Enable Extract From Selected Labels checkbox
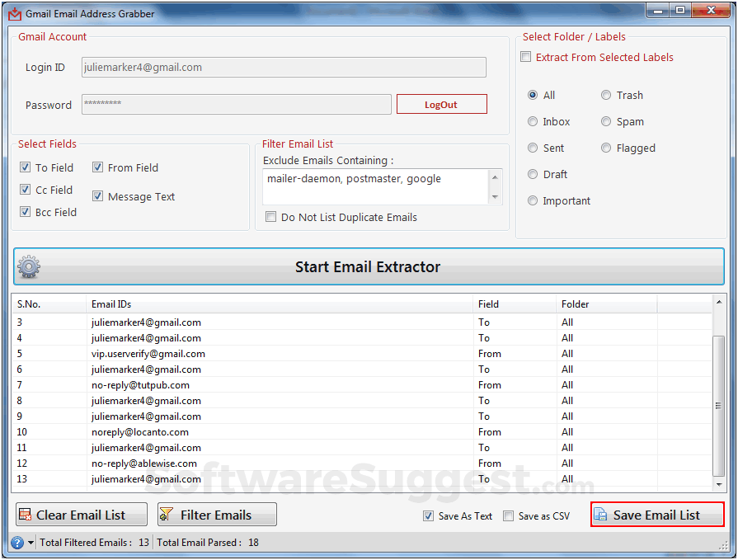Image resolution: width=738 pixels, height=560 pixels. point(526,57)
